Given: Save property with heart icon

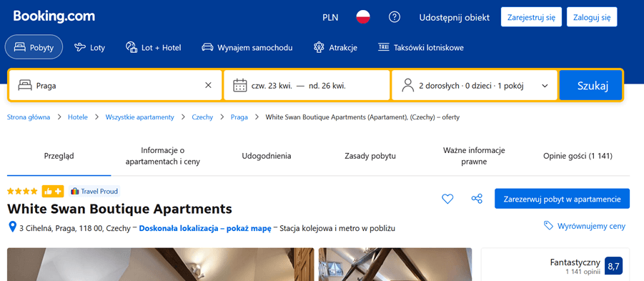Looking at the screenshot, I should tap(447, 199).
